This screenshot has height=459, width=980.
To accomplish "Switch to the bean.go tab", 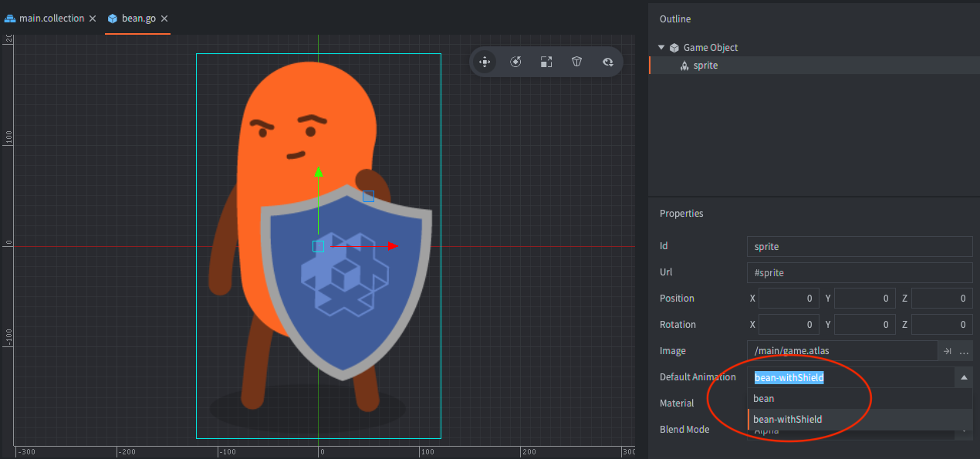I will tap(137, 17).
